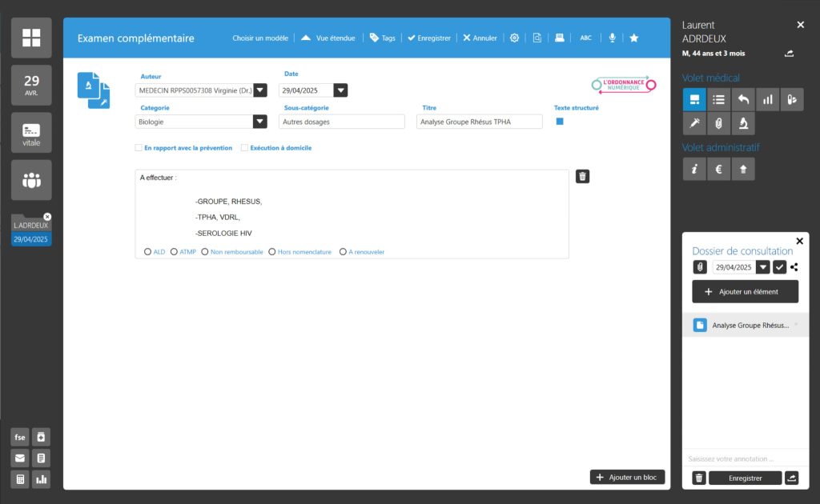Open the Categorie Biologie dropdown

click(x=260, y=122)
